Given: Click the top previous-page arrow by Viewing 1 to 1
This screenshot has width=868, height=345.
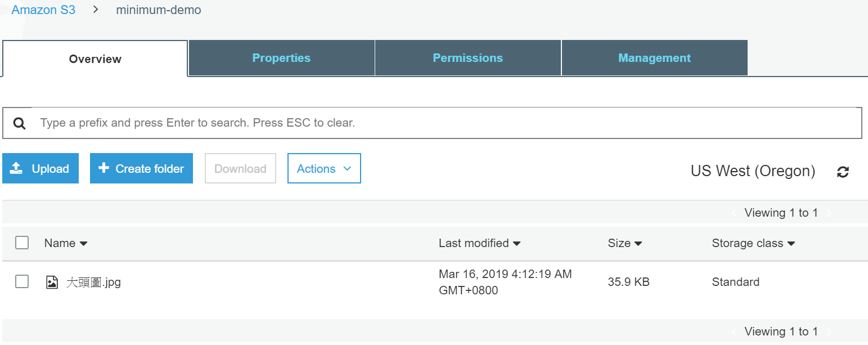Looking at the screenshot, I should pos(734,213).
